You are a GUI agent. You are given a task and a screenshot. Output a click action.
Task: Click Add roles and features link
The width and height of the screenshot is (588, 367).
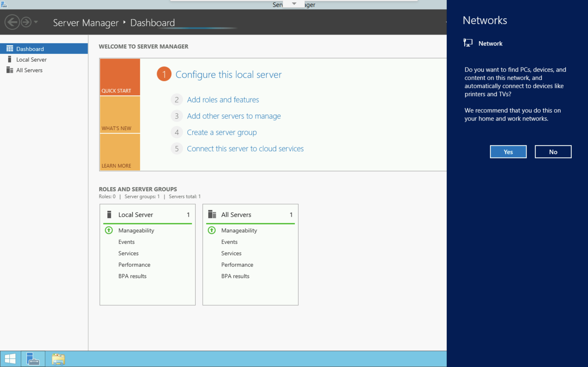pos(223,100)
